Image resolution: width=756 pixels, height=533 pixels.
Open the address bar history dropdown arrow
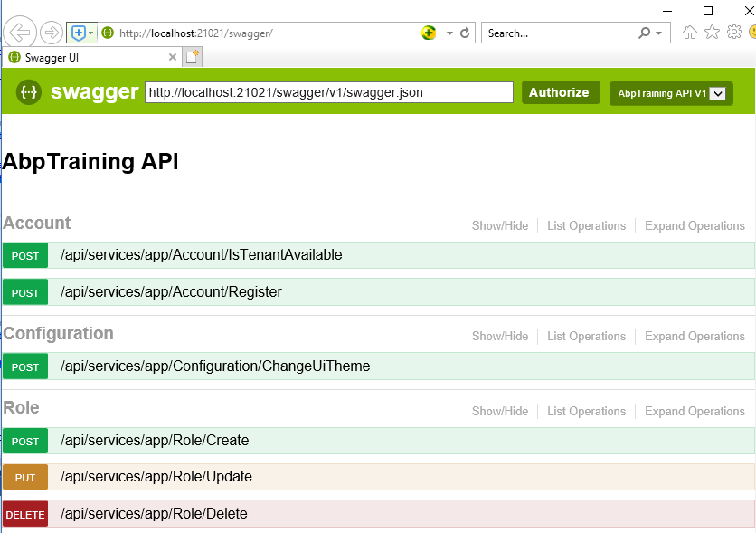449,33
